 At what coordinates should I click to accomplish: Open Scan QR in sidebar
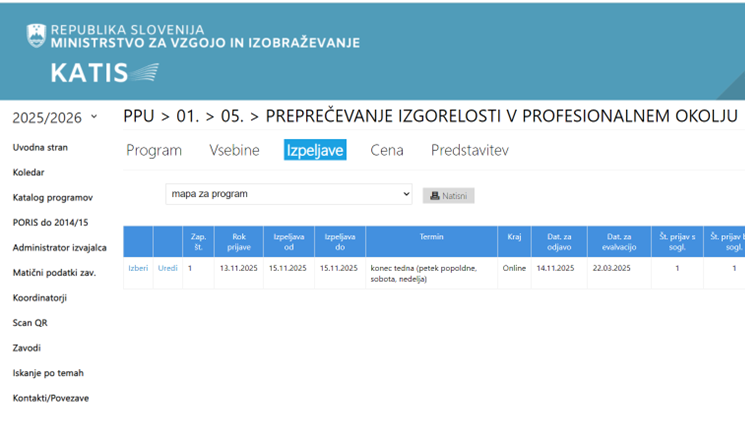30,323
